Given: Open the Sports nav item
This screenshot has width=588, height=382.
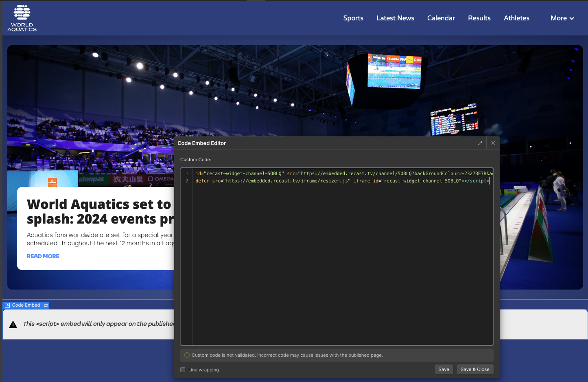Looking at the screenshot, I should point(353,18).
